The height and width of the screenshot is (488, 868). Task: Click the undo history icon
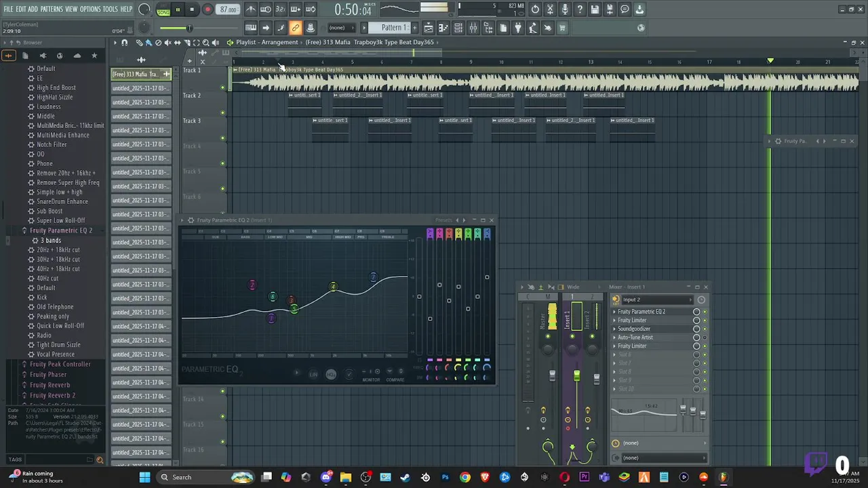535,9
